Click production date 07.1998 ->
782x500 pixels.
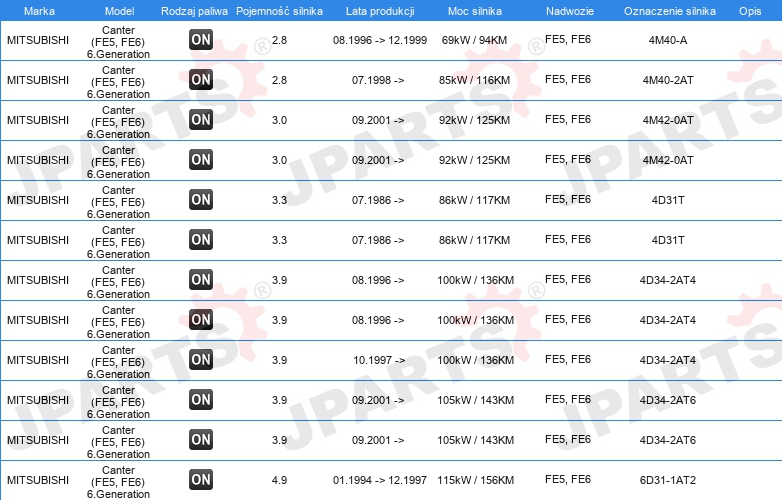pos(378,80)
